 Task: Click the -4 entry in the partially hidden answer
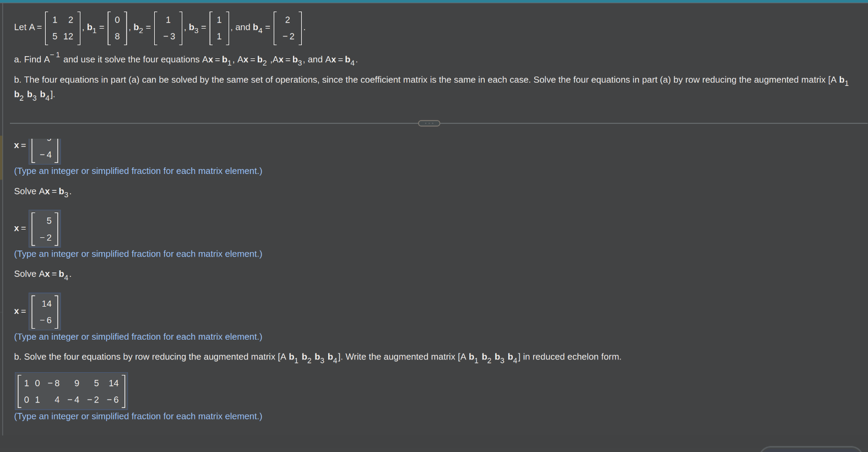point(46,155)
